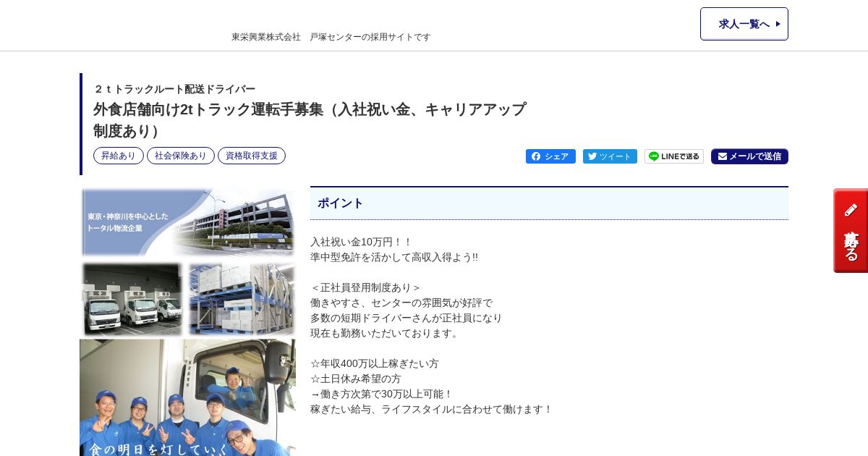This screenshot has width=868, height=456.
Task: Tweet this job with ツイート button
Action: 610,156
